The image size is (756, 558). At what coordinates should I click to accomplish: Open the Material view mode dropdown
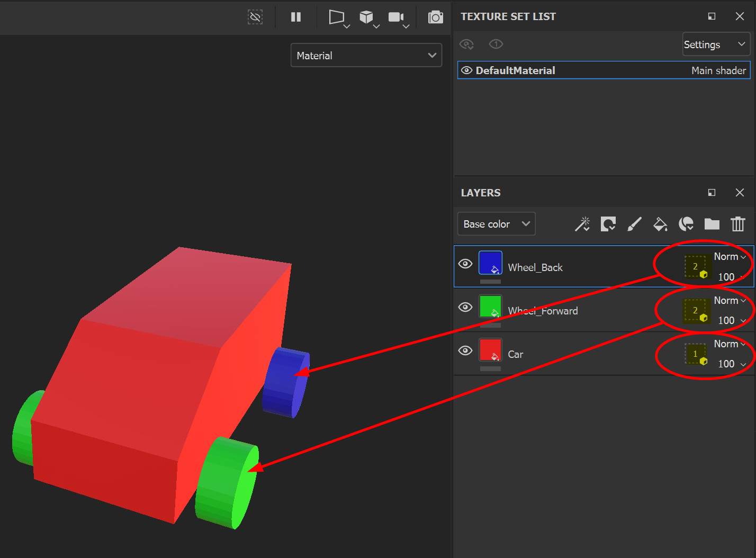[x=366, y=55]
